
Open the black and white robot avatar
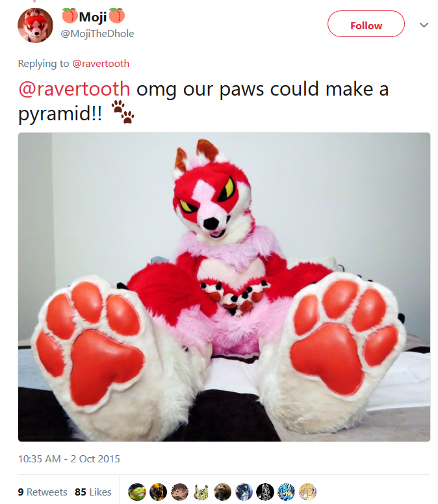[x=265, y=492]
